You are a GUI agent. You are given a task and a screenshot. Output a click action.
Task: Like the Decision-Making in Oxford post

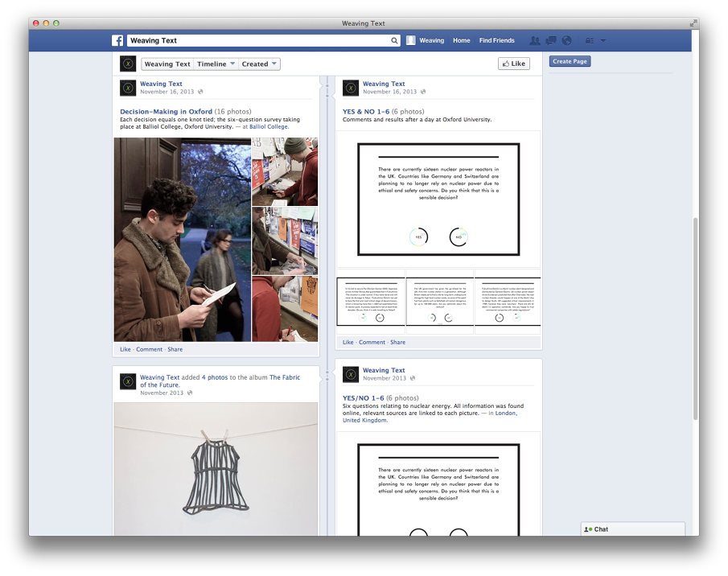coord(125,349)
